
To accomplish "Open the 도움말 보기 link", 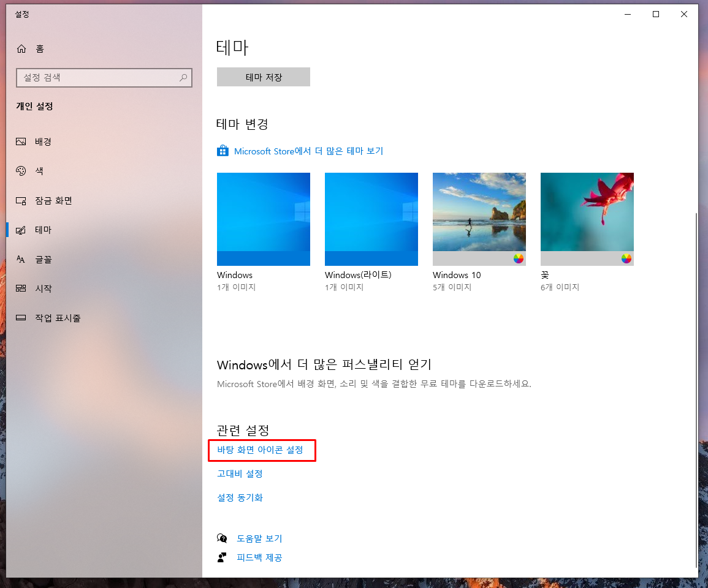I will (x=259, y=538).
